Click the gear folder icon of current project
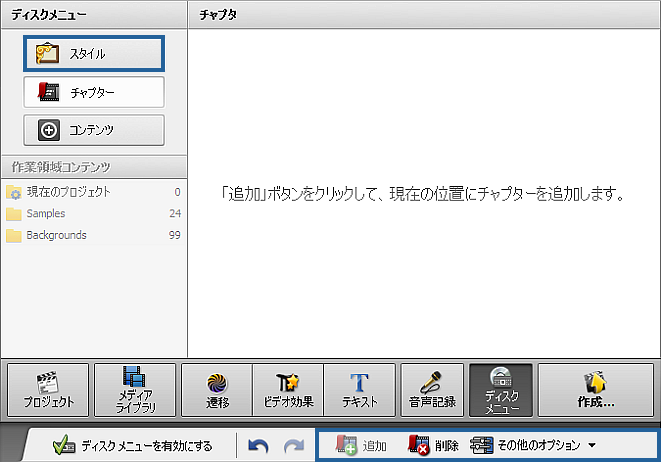The width and height of the screenshot is (661, 466). 14,193
